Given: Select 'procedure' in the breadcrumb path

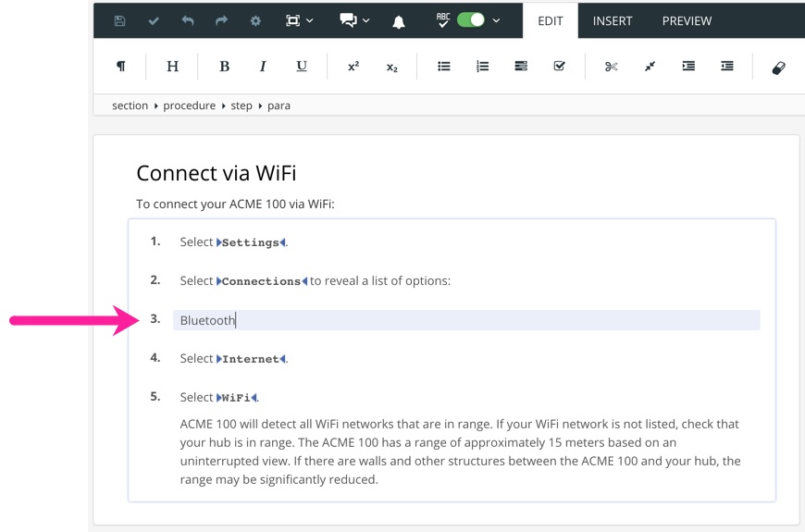Looking at the screenshot, I should (189, 105).
